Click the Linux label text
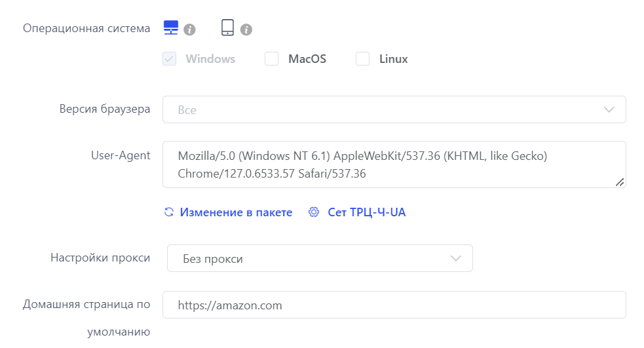Viewport: 644px width, 348px height. [394, 59]
